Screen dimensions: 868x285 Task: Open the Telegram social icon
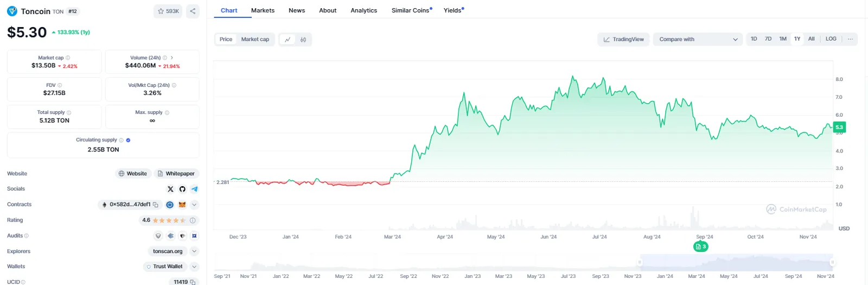[194, 189]
